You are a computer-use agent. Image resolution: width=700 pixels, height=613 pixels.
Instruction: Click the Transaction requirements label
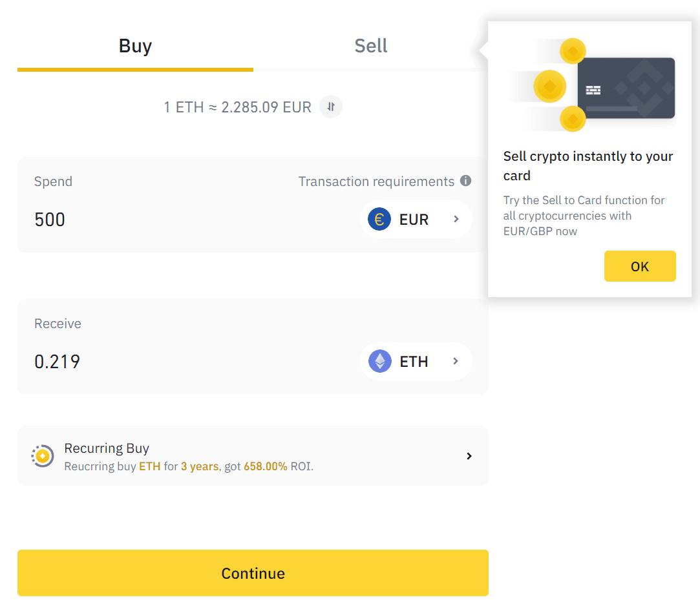376,181
